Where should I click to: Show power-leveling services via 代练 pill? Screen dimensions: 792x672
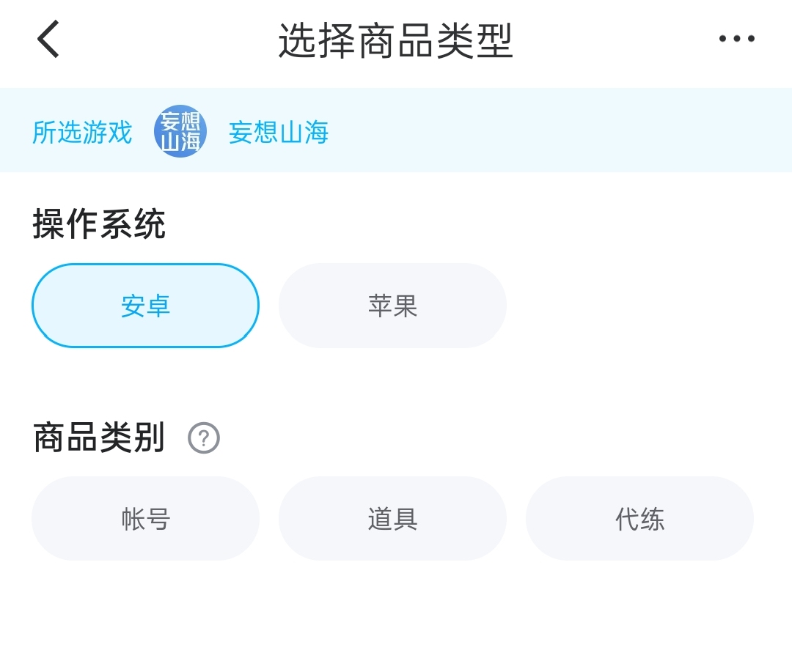point(639,519)
